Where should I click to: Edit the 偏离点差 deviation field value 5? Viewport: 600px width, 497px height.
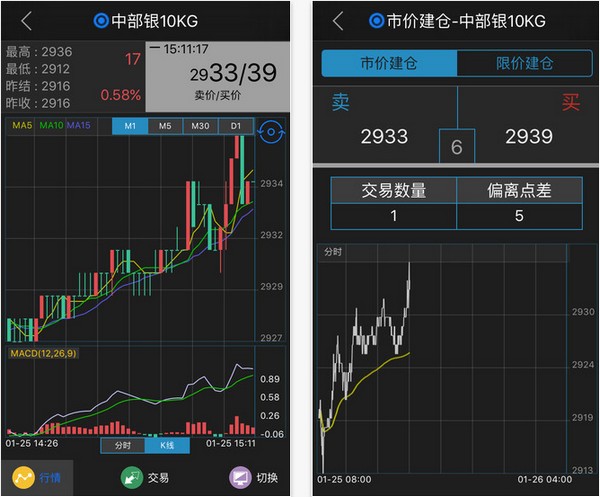519,216
